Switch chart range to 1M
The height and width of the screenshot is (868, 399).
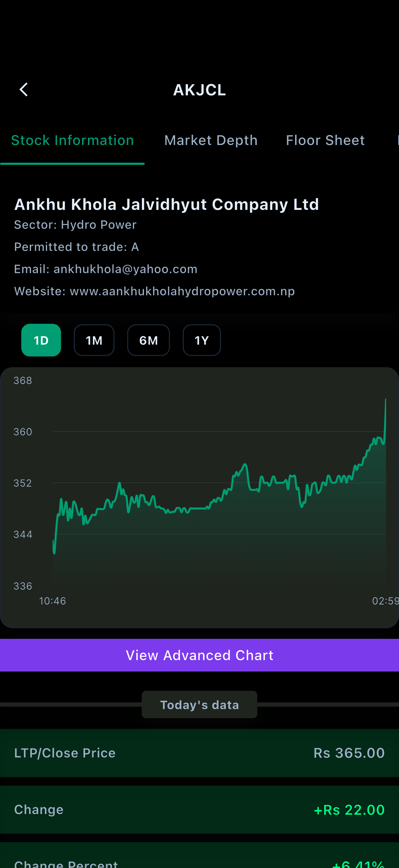click(94, 340)
